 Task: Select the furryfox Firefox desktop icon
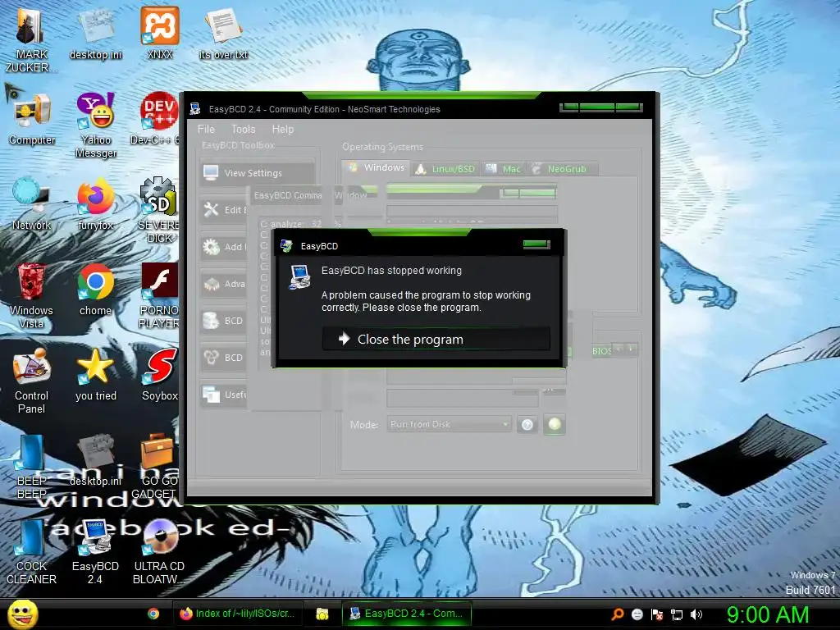[95, 204]
